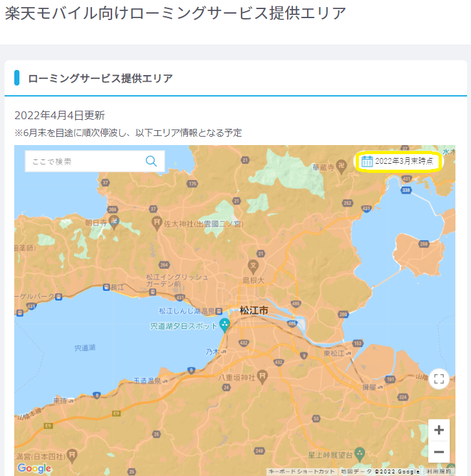This screenshot has height=476, width=471.
Task: Click 島根大 university marker icon
Action: (x=253, y=267)
